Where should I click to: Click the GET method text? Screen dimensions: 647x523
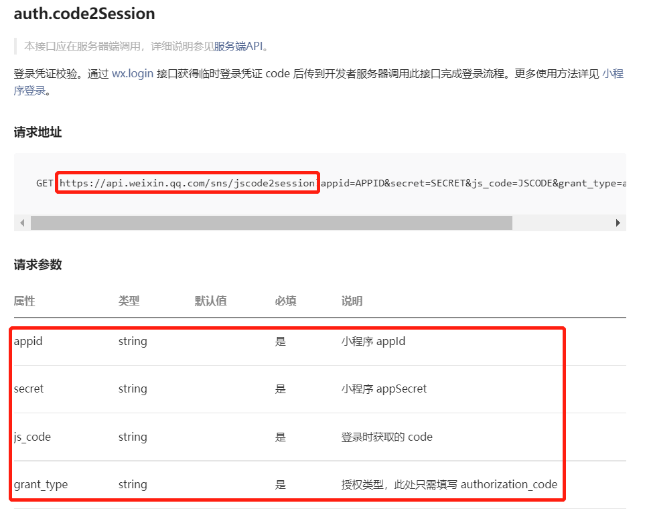click(45, 183)
